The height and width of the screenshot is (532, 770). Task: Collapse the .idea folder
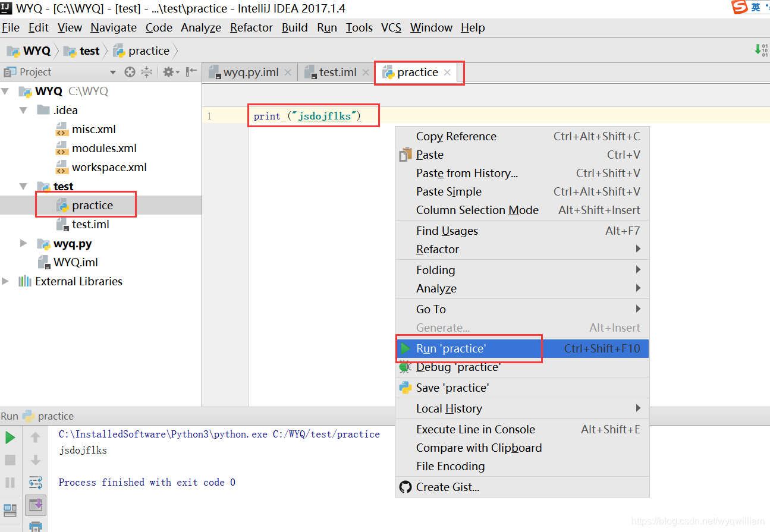pos(23,111)
